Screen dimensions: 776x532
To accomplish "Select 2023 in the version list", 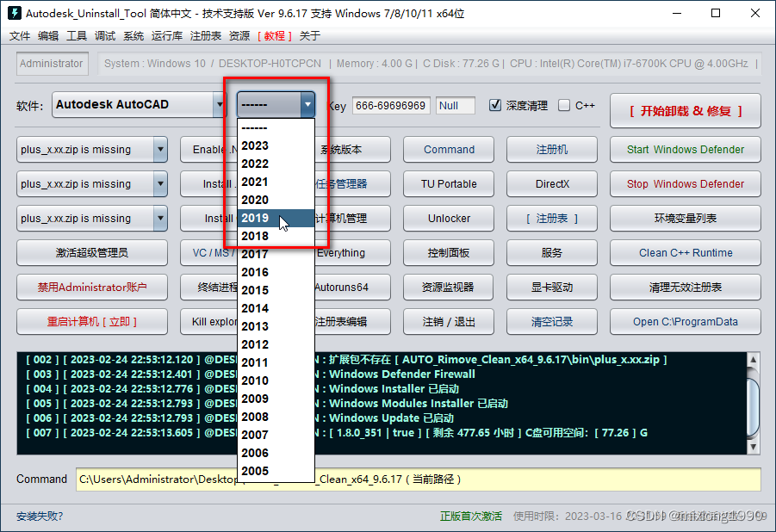I will (x=276, y=145).
